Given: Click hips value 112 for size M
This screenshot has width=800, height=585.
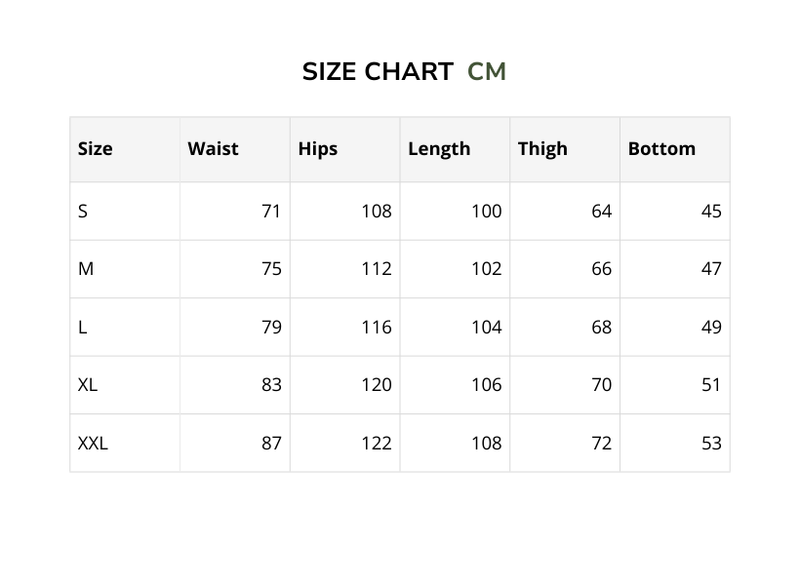Looking at the screenshot, I should [x=376, y=269].
